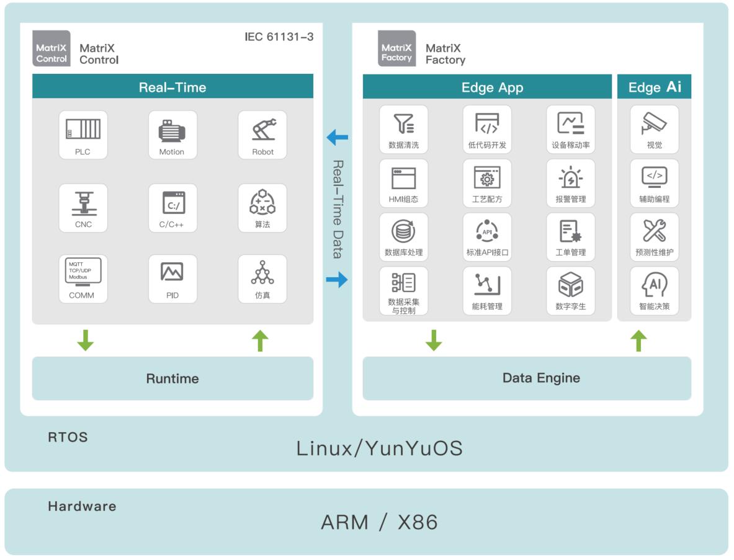Select the 数字孪生 cube icon
The width and height of the screenshot is (734, 560).
coord(571,290)
